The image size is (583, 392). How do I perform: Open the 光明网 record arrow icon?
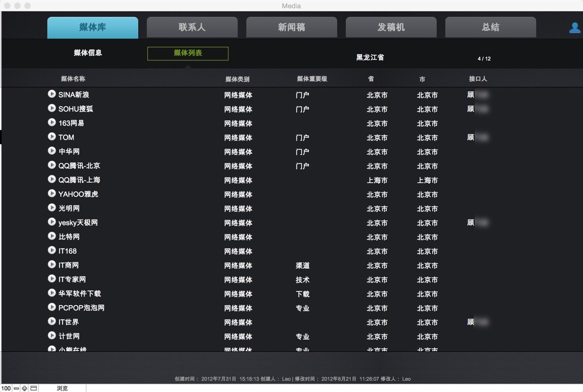pos(52,208)
